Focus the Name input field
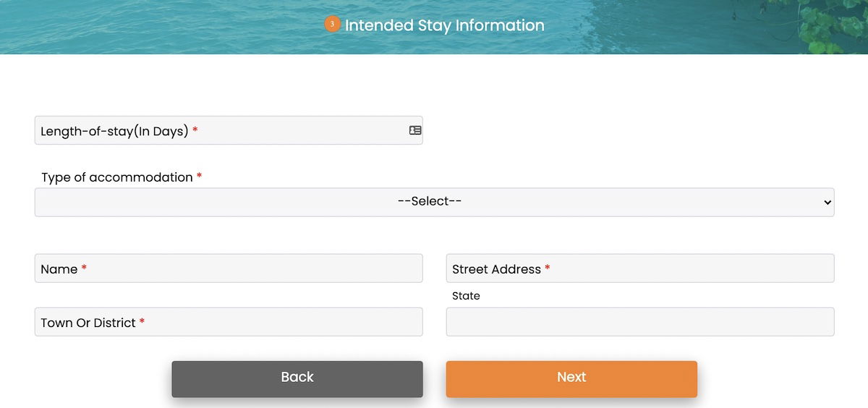Image resolution: width=868 pixels, height=408 pixels. (229, 268)
